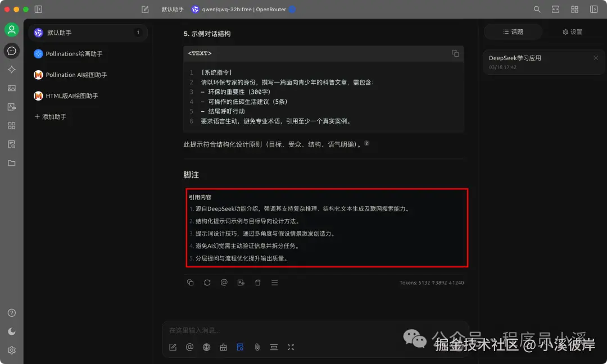Viewport: 607px width, 364px height.
Task: Select HTML版AI绘图助手 assistant
Action: tap(88, 95)
